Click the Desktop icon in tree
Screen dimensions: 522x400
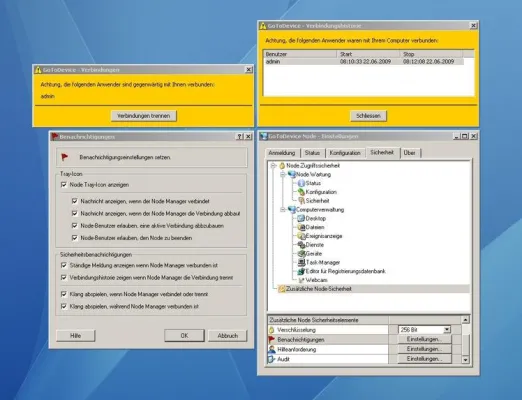[301, 219]
